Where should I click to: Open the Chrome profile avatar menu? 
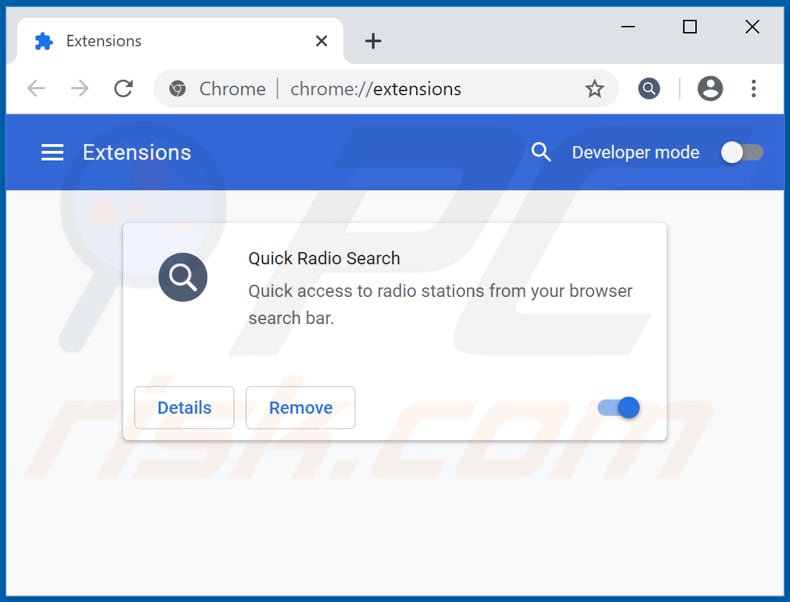(x=710, y=89)
